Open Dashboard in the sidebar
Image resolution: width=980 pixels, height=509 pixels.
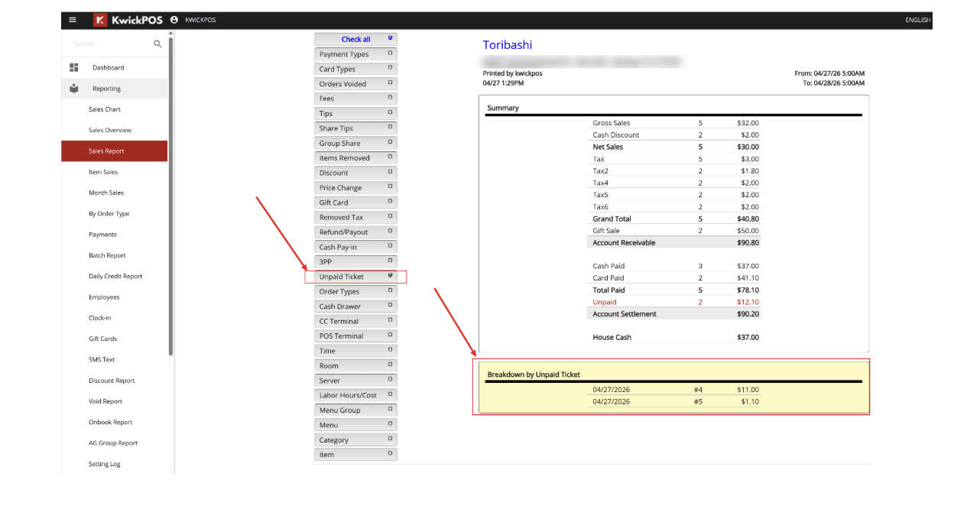(x=114, y=67)
